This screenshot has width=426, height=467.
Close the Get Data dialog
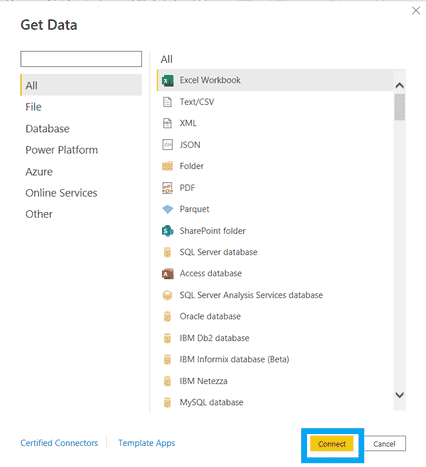[x=416, y=11]
